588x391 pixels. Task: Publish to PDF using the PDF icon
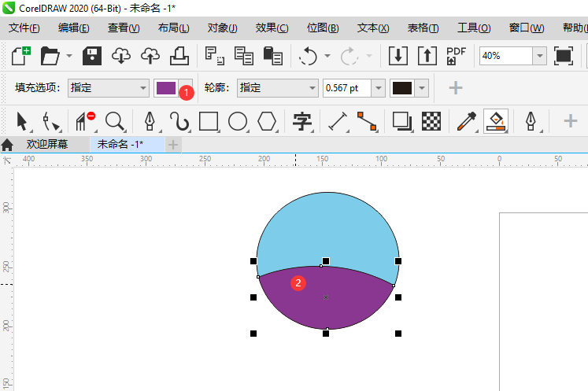click(x=456, y=56)
